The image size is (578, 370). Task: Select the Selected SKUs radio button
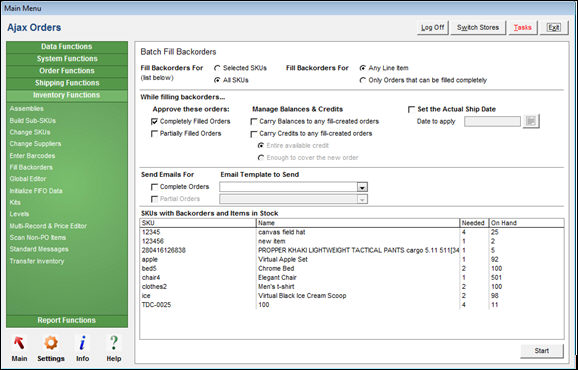[x=217, y=68]
